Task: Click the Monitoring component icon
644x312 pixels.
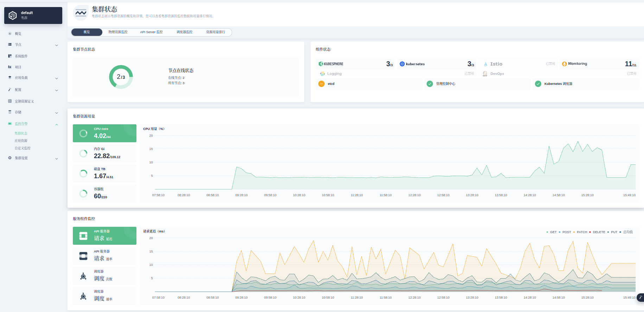Action: [564, 64]
